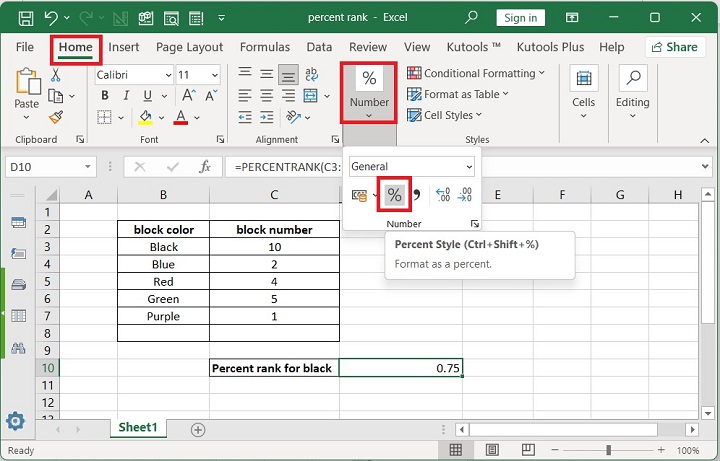Image resolution: width=720 pixels, height=461 pixels.
Task: Open the Conditional Formatting dropdown
Action: pyautogui.click(x=541, y=73)
